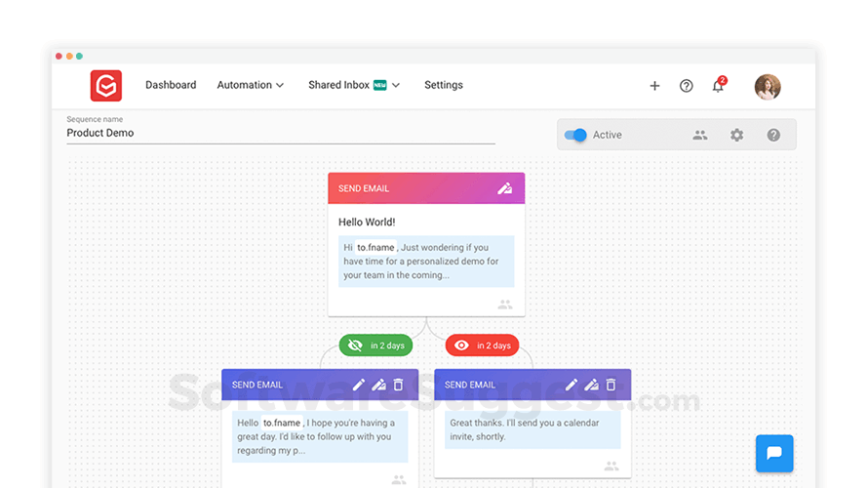Click the top SEND EMAIL header label

click(364, 188)
